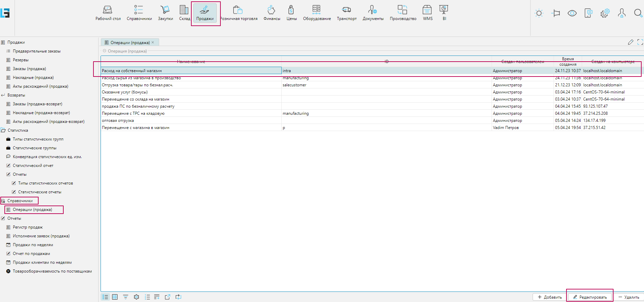Collapse the Статистика folder in the sidebar
The height and width of the screenshot is (302, 644).
(x=3, y=130)
